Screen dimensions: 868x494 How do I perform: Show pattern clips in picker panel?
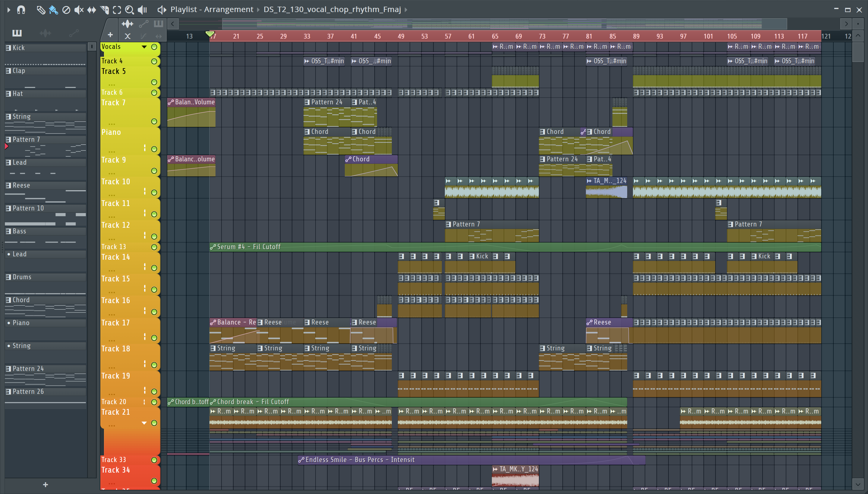(17, 33)
